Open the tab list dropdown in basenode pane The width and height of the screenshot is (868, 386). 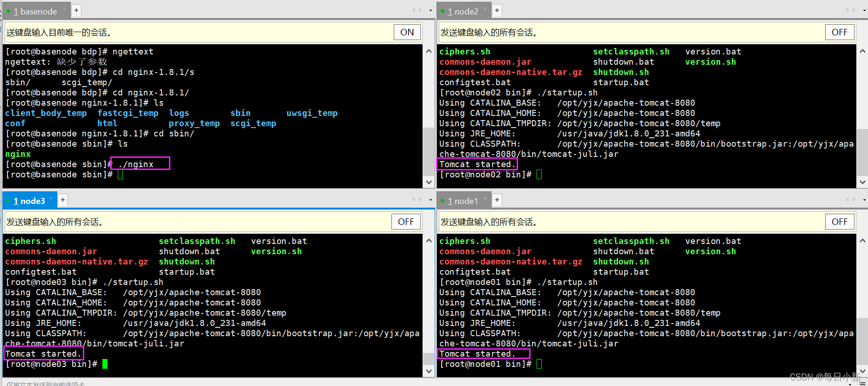(431, 10)
